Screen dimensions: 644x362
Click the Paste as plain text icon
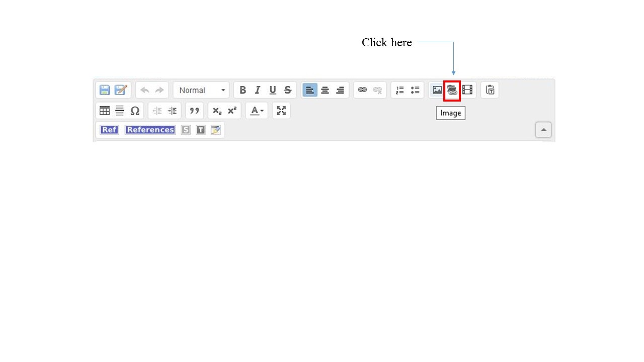(490, 90)
